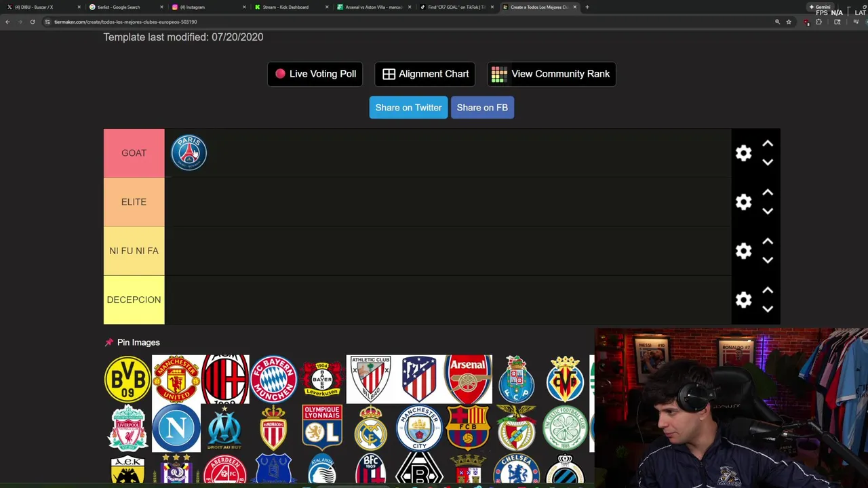868x488 pixels.
Task: Select the FC Bayern München logo
Action: [x=273, y=379]
